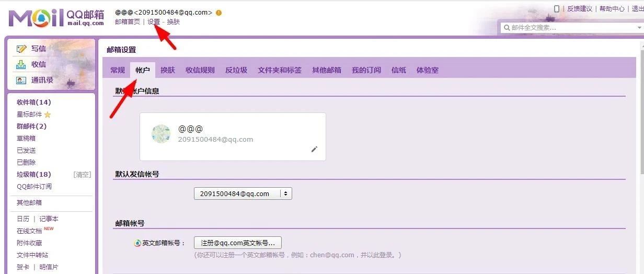The width and height of the screenshot is (644, 274).
Task: Open 通讯录 contacts icon in sidebar
Action: click(21, 80)
